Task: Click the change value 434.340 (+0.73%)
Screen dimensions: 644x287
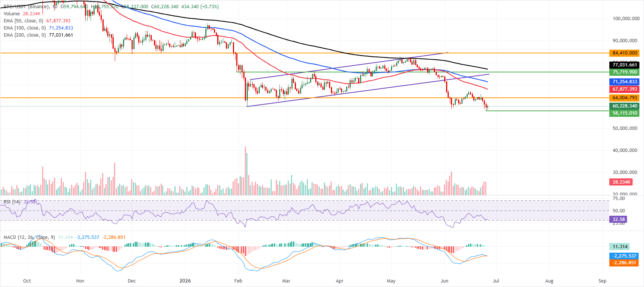Action: (x=200, y=7)
